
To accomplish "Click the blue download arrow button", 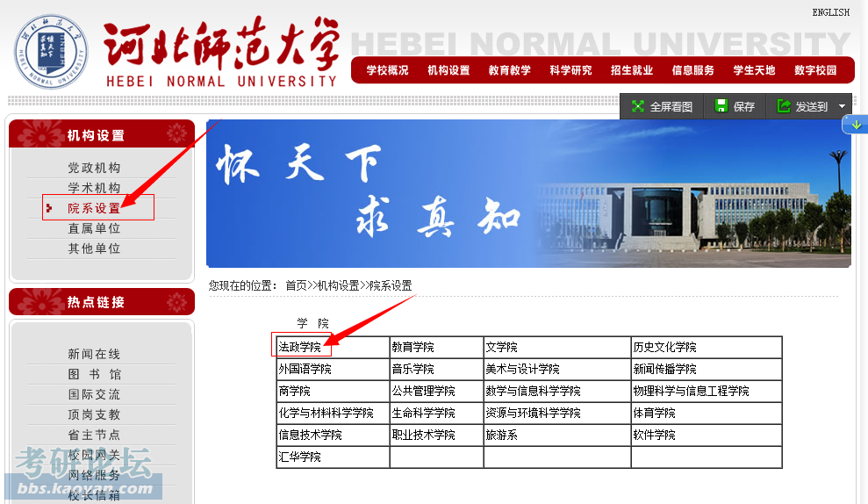I will pyautogui.click(x=856, y=125).
